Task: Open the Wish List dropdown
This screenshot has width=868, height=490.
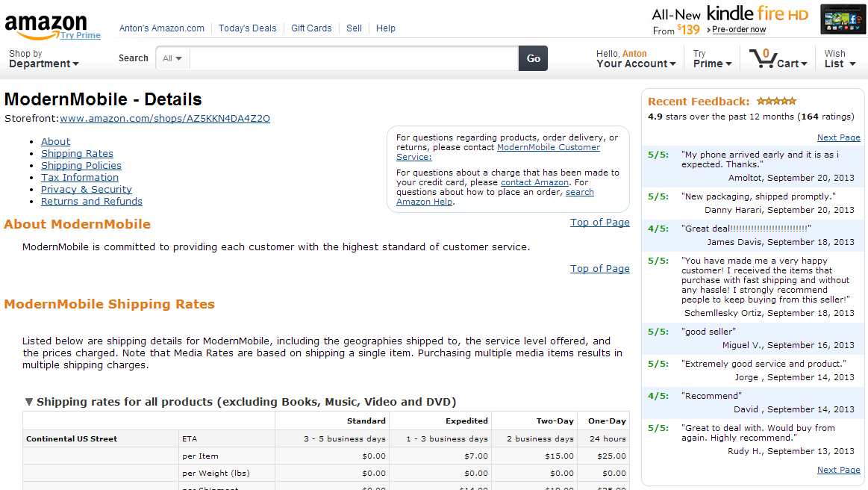Action: pos(840,59)
